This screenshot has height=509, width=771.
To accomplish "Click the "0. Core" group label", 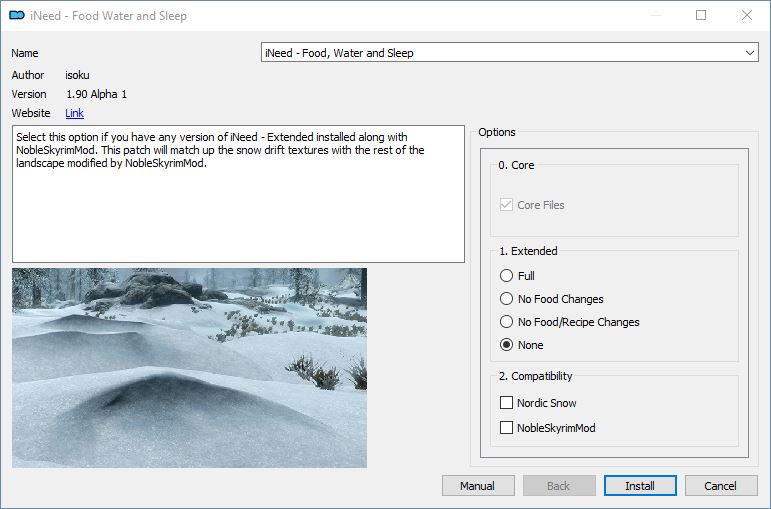I will click(516, 165).
